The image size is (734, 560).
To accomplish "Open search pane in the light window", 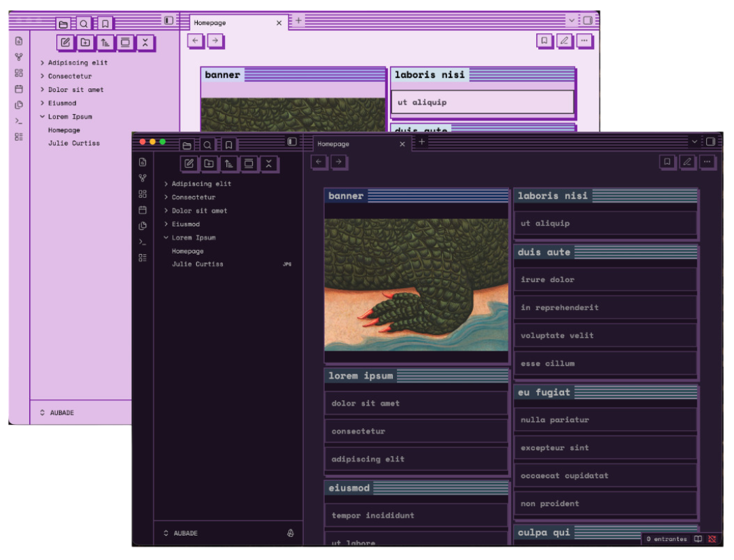I will point(84,24).
